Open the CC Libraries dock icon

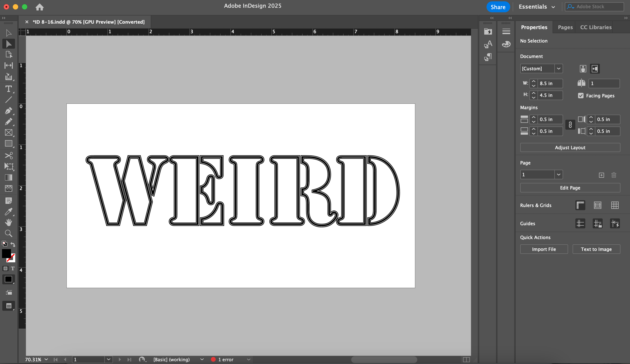click(x=488, y=32)
